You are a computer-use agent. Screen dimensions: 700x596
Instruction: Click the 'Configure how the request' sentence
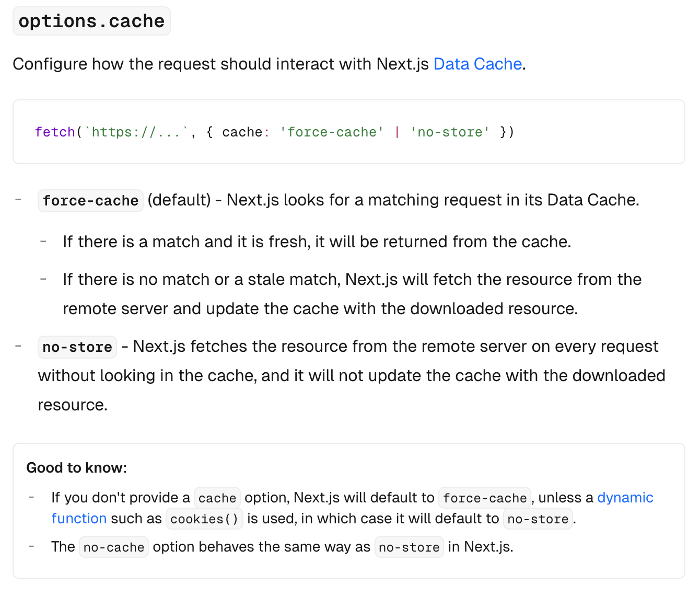coord(269,64)
